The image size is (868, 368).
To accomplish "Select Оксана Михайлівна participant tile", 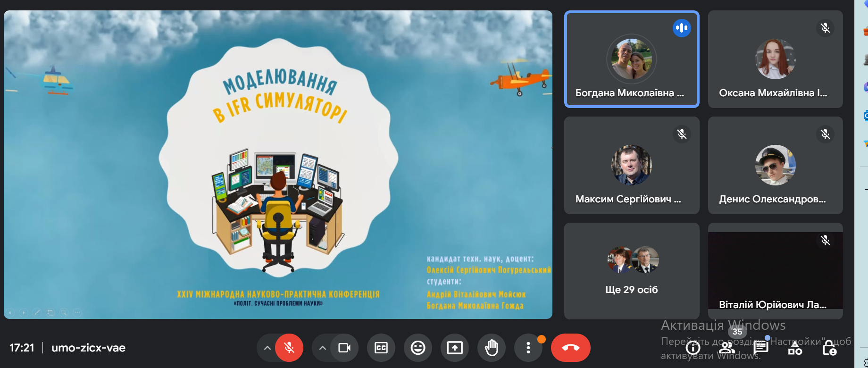I will pyautogui.click(x=775, y=59).
